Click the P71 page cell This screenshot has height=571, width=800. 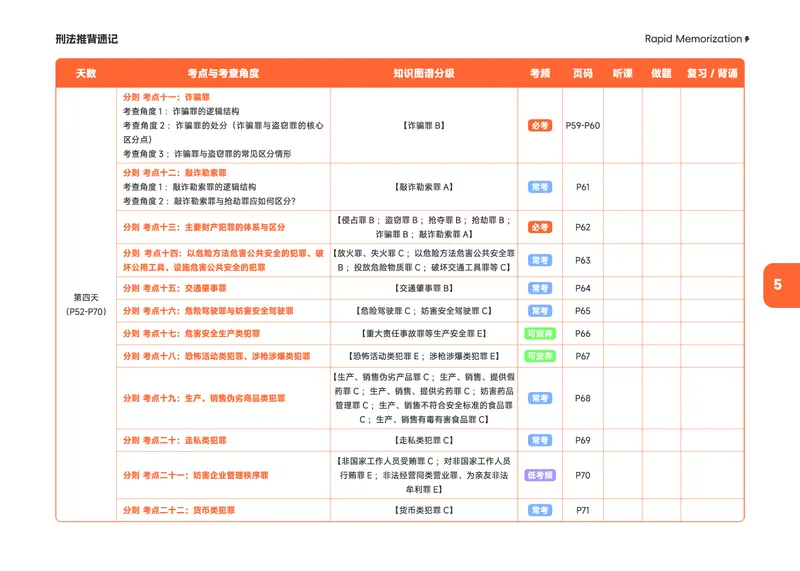(583, 510)
